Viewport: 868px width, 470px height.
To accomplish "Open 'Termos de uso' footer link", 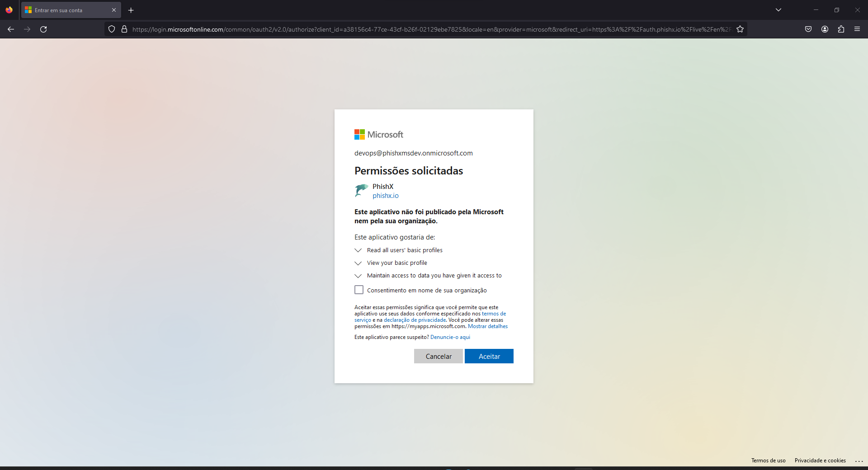I will (769, 461).
